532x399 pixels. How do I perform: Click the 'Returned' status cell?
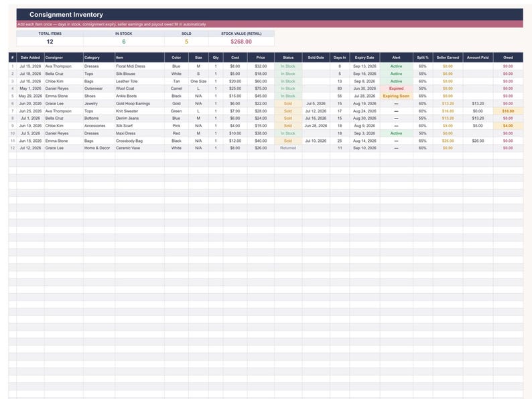288,148
